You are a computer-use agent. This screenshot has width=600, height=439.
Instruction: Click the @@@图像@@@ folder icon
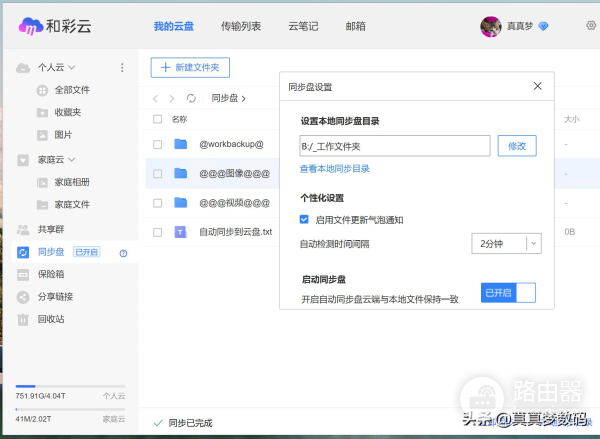click(x=181, y=173)
